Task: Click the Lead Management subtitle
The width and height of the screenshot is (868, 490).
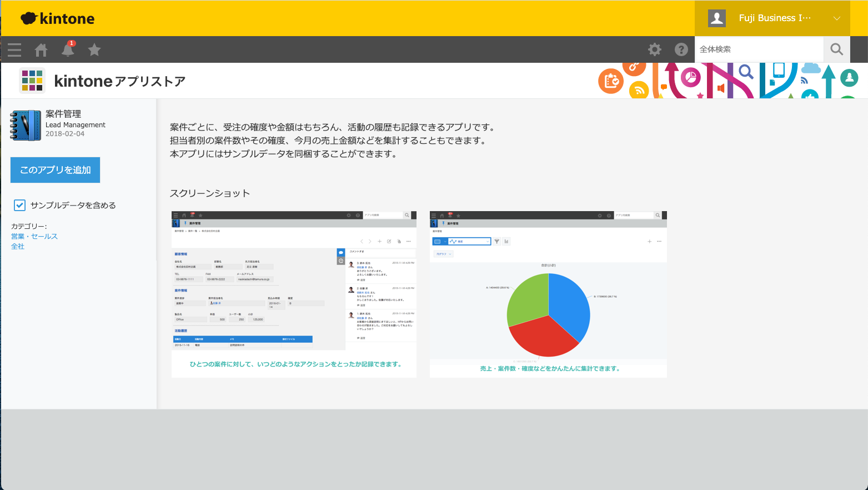Action: coord(76,125)
